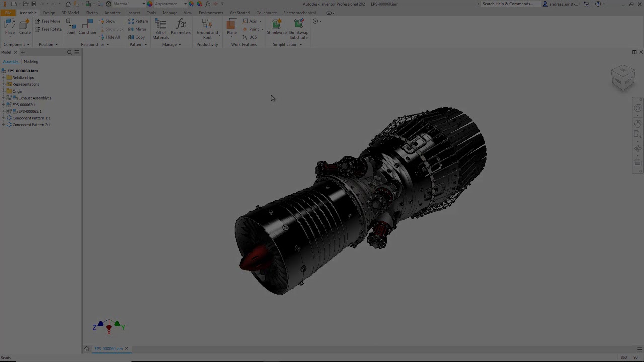
Task: Select Component Pattern 2:1 in browser
Action: (x=31, y=125)
